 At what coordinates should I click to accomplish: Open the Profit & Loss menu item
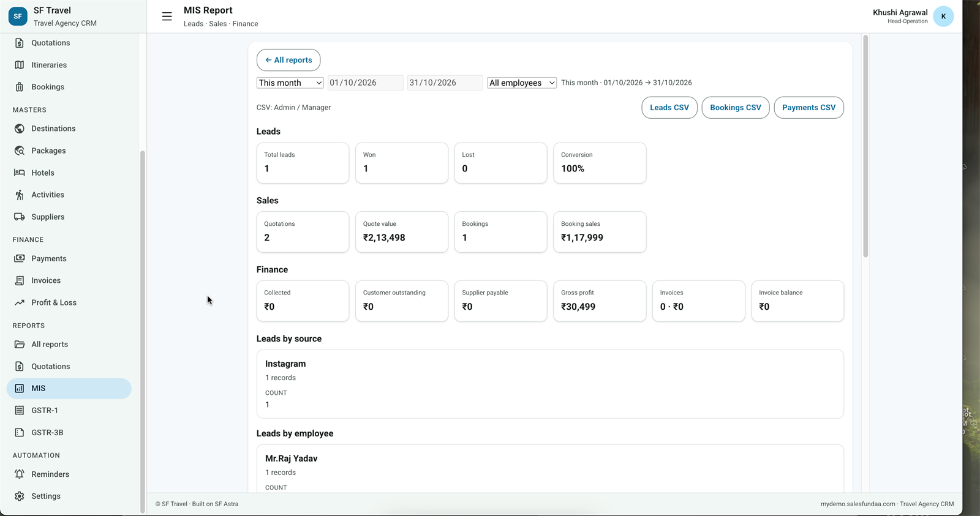coord(69,302)
